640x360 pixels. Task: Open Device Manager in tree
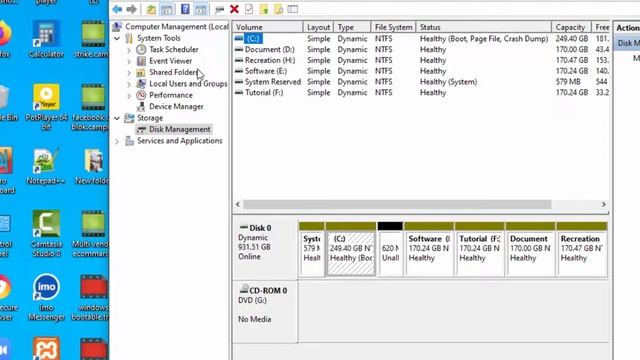click(176, 107)
